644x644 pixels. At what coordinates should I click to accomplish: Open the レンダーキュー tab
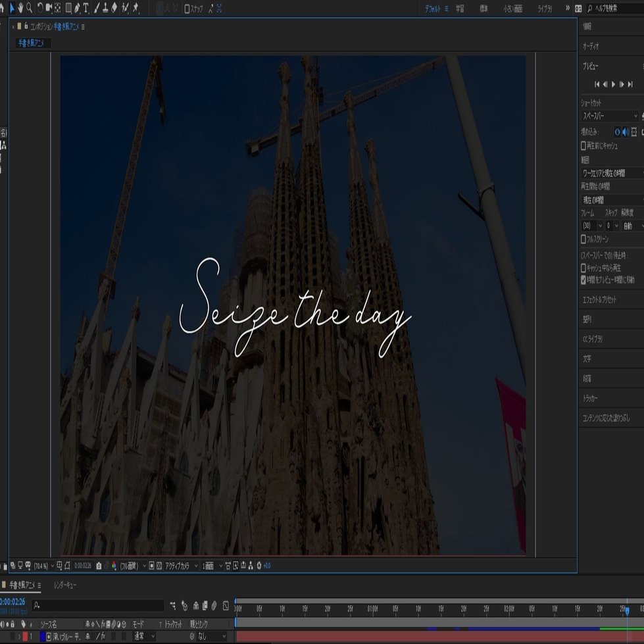coord(65,585)
